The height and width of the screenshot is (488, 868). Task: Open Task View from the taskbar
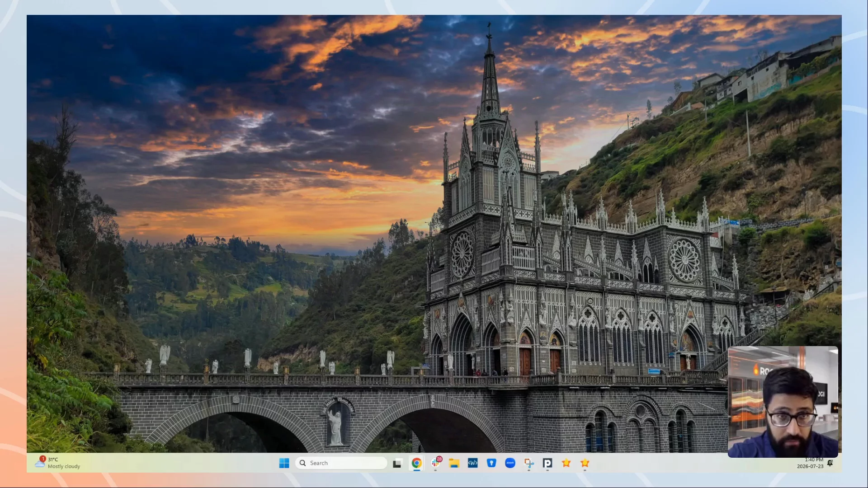(397, 463)
